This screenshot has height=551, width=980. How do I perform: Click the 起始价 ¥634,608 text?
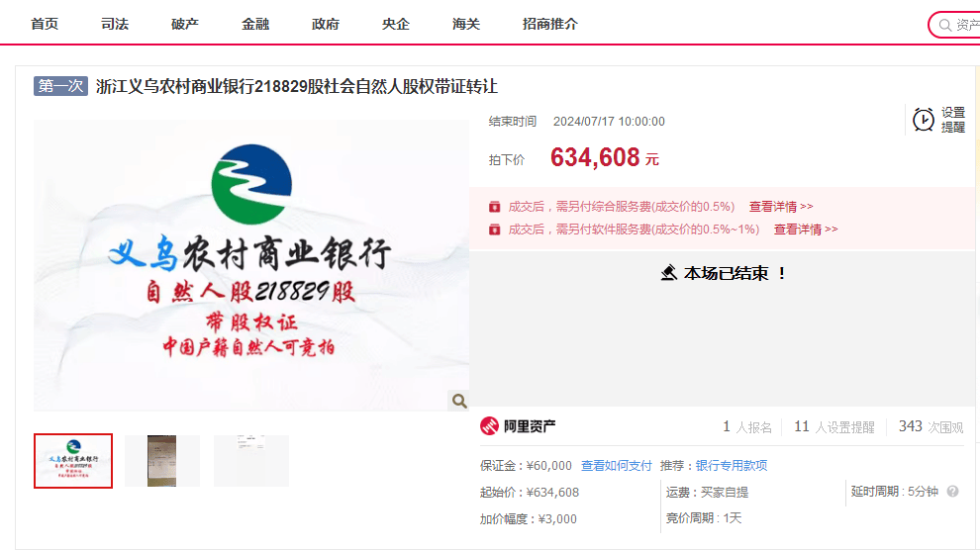click(x=530, y=493)
